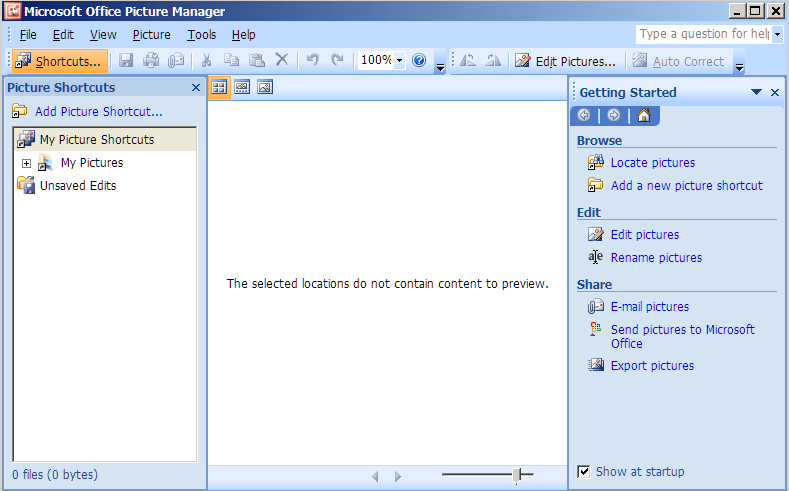Click the task pane Home icon

[643, 115]
